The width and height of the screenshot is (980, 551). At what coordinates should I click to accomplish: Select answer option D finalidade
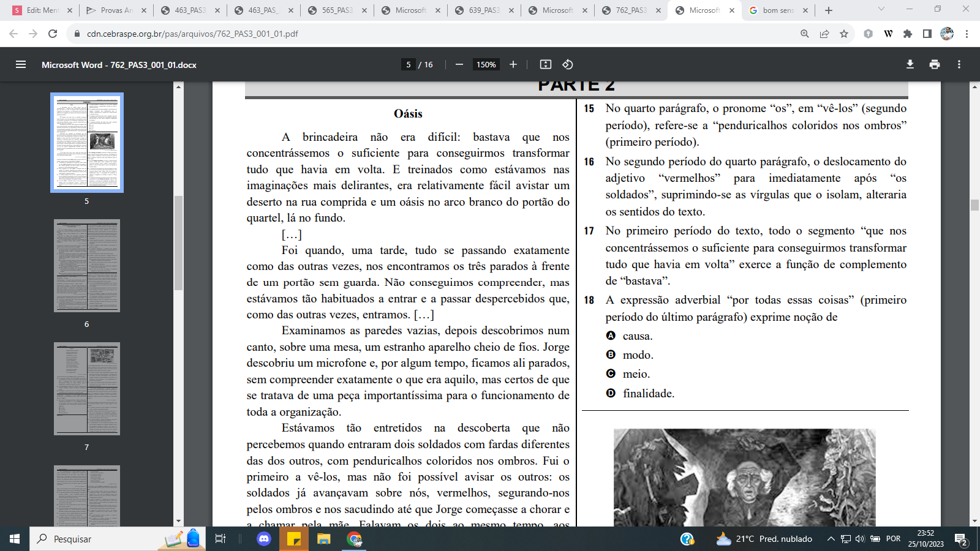(611, 393)
